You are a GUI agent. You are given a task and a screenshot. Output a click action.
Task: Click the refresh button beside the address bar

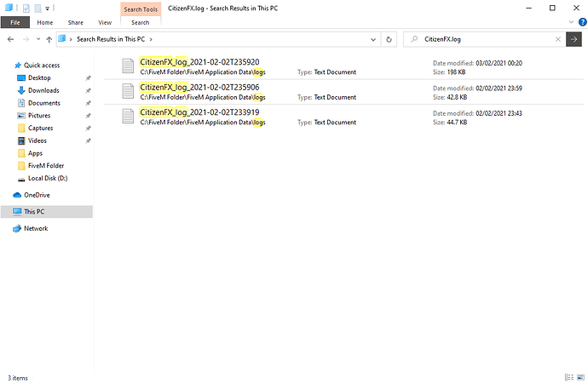pyautogui.click(x=389, y=39)
